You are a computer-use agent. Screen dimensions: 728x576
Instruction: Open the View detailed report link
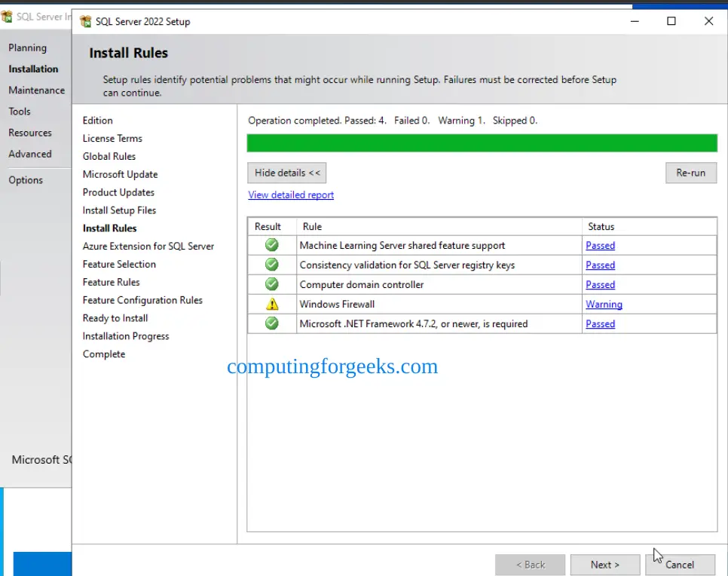(x=291, y=195)
